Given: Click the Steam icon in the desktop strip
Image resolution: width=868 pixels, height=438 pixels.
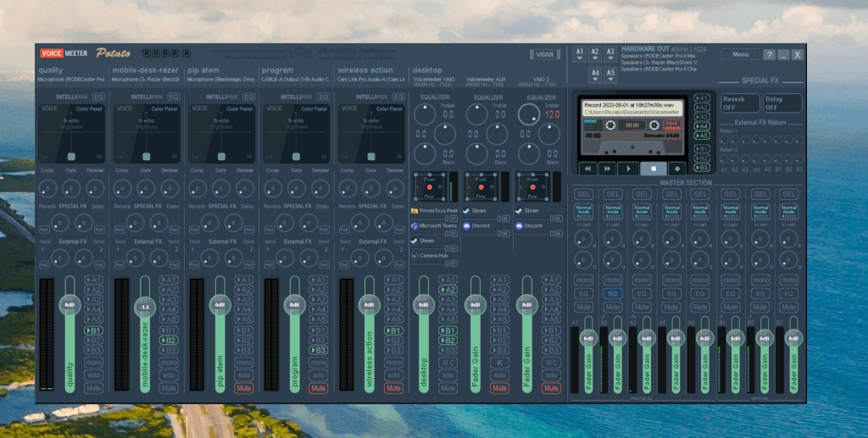Looking at the screenshot, I should click(415, 241).
